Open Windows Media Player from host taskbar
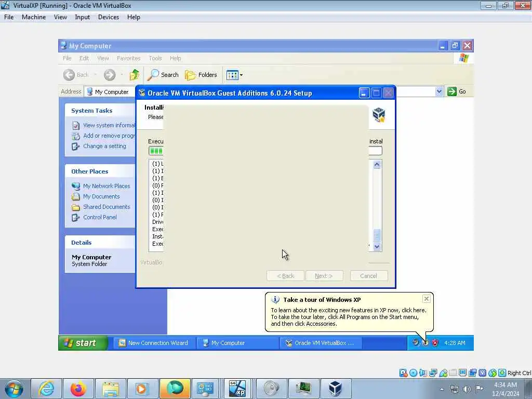This screenshot has width=532, height=399. [142, 389]
